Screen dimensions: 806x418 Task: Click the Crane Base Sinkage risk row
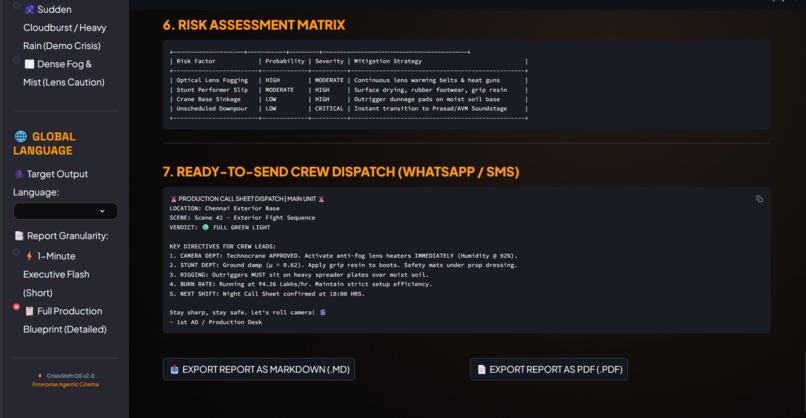click(x=349, y=99)
